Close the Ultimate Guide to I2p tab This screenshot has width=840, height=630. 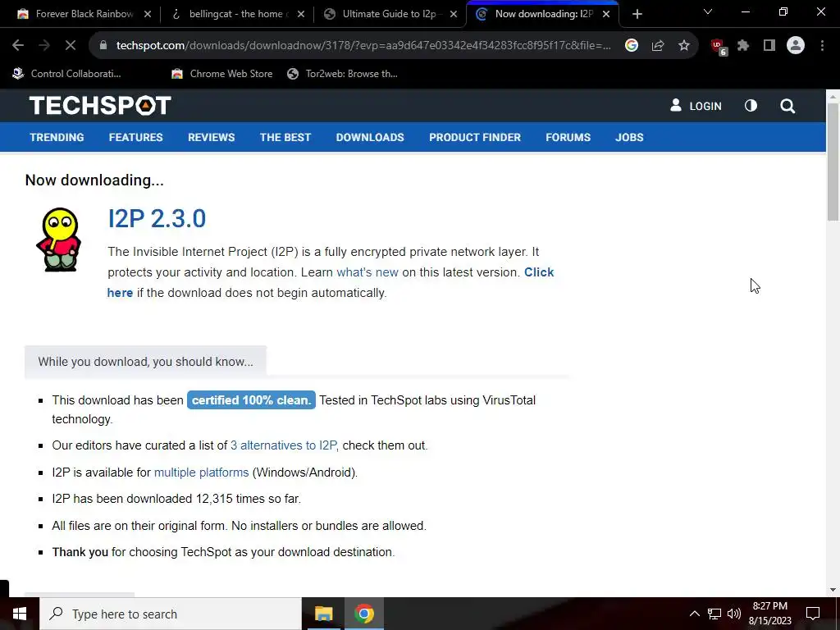pos(454,15)
